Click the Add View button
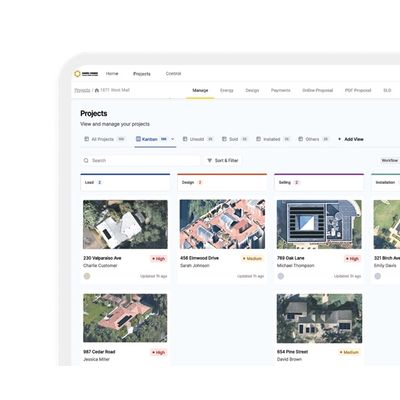Viewport: 400px width, 400px height. pyautogui.click(x=351, y=139)
